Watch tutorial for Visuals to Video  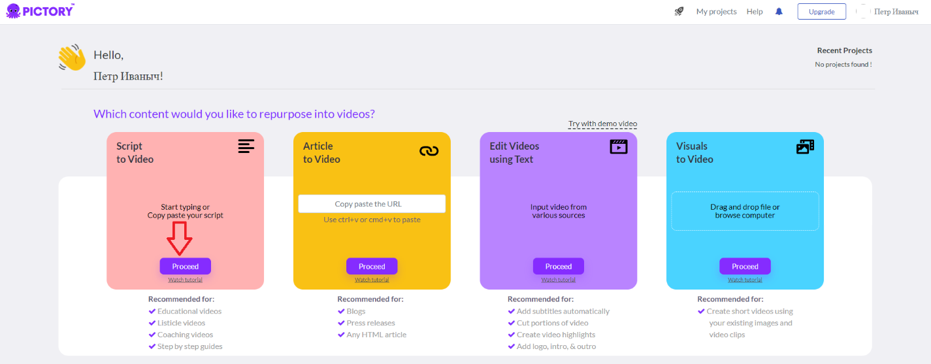coord(745,280)
